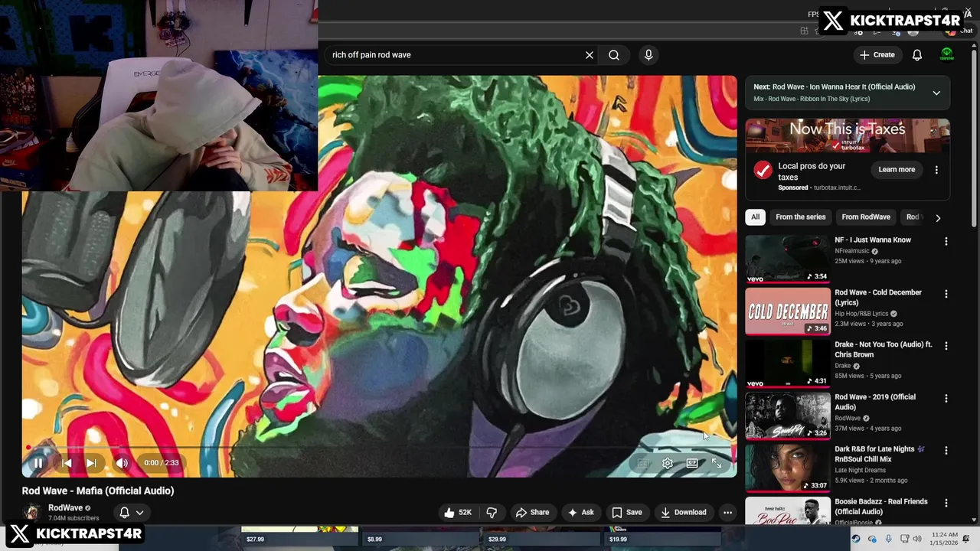Open the green account avatar menu

(x=947, y=55)
